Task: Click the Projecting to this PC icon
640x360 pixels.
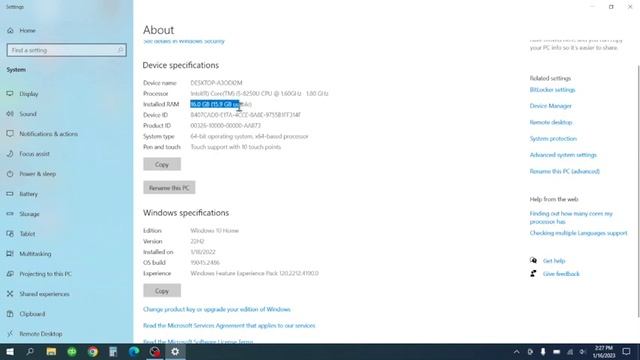Action: click(x=10, y=274)
